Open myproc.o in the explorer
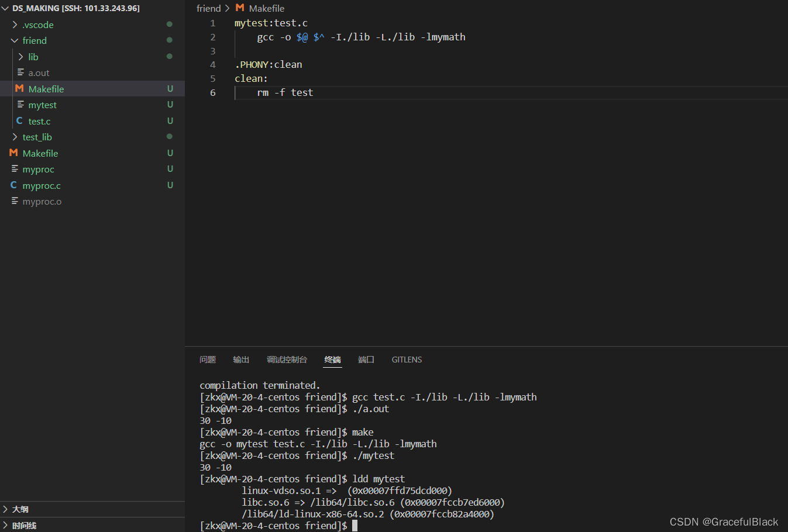 click(42, 201)
